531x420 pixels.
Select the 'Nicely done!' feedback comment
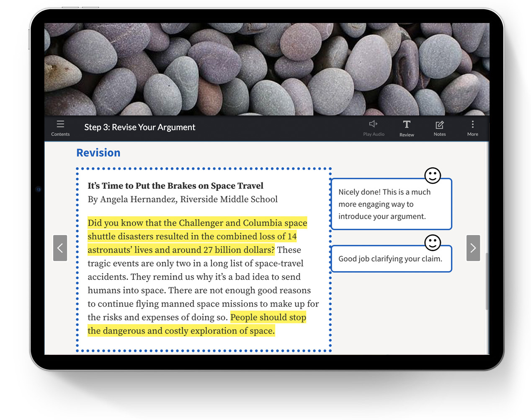pyautogui.click(x=392, y=204)
